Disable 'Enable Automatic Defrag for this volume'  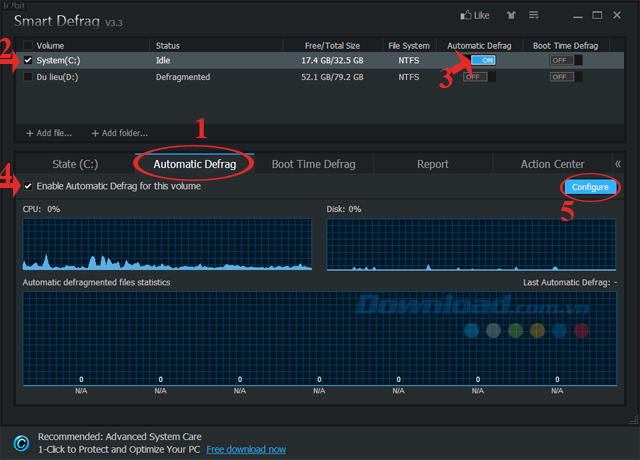pos(28,186)
